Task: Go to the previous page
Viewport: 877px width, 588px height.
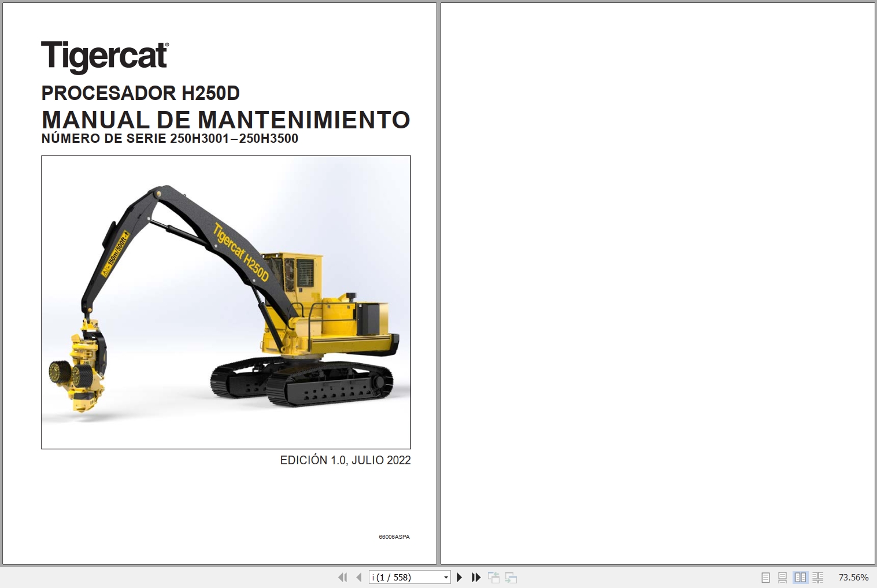Action: 358,577
